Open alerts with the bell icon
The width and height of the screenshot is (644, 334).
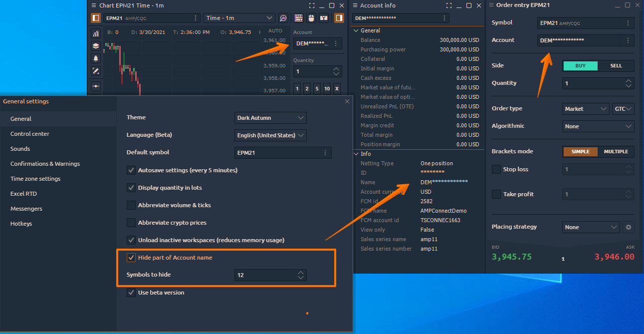96,58
